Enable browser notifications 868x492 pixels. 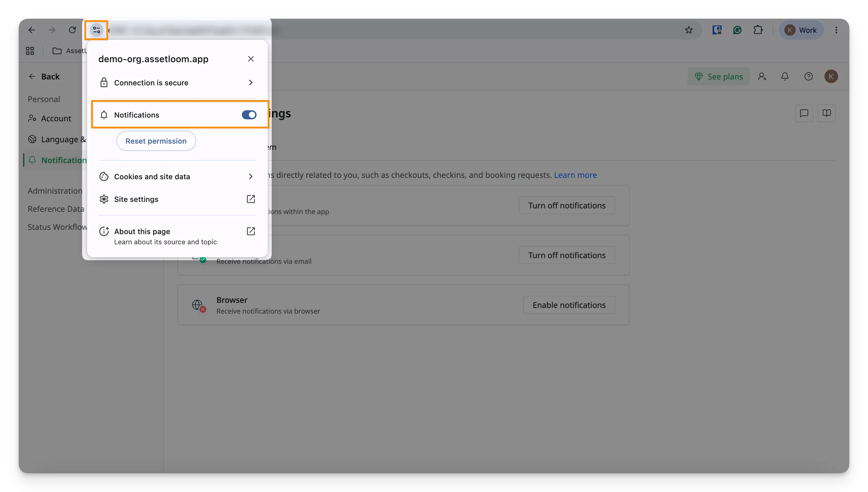tap(569, 305)
